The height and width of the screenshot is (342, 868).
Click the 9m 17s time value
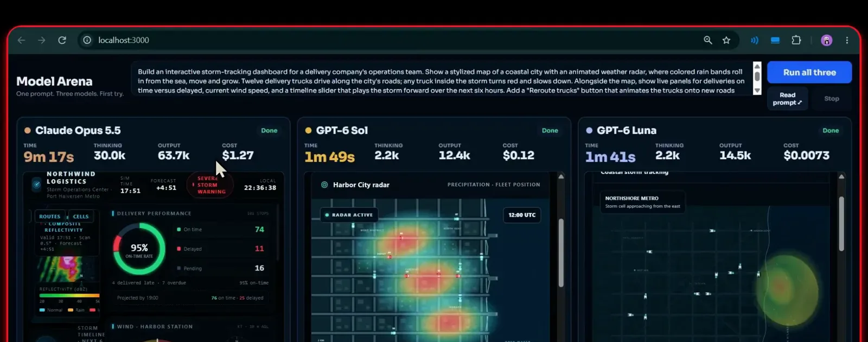point(49,157)
